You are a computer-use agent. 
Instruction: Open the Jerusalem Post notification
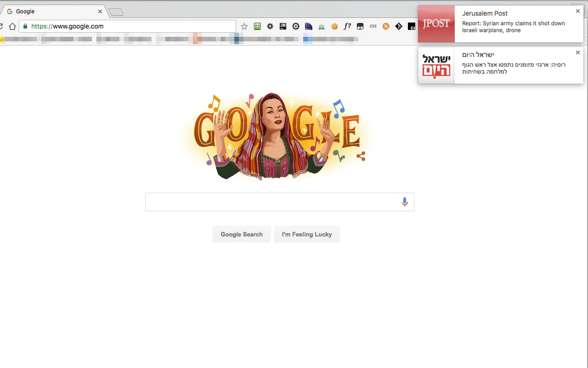pyautogui.click(x=501, y=24)
